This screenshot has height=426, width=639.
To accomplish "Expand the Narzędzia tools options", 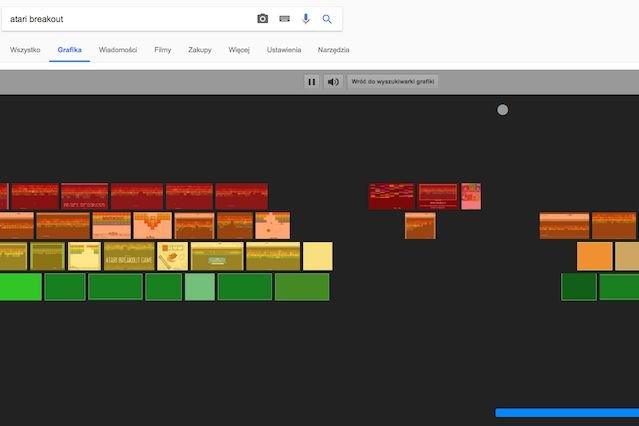I will [333, 49].
